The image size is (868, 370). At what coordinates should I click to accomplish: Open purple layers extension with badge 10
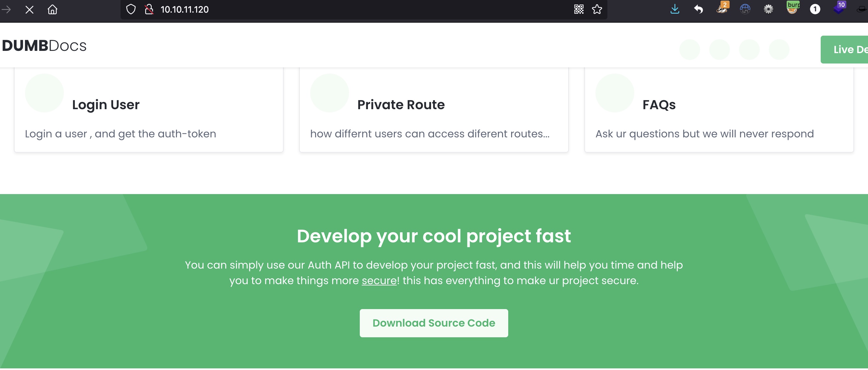pyautogui.click(x=839, y=8)
